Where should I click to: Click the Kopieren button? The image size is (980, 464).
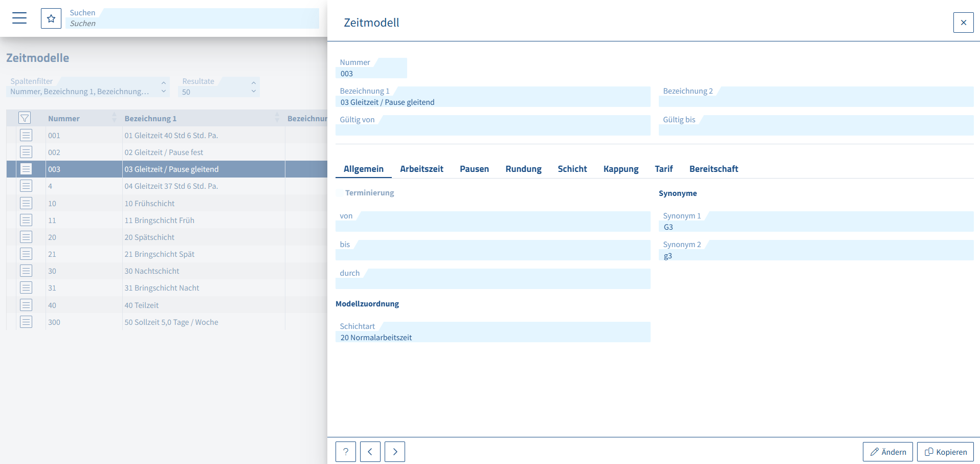click(x=945, y=452)
